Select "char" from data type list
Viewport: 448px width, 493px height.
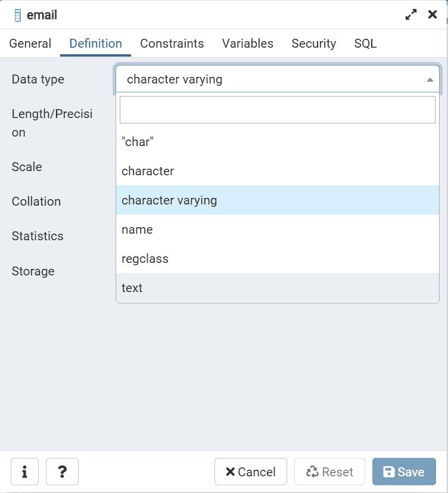coord(138,142)
